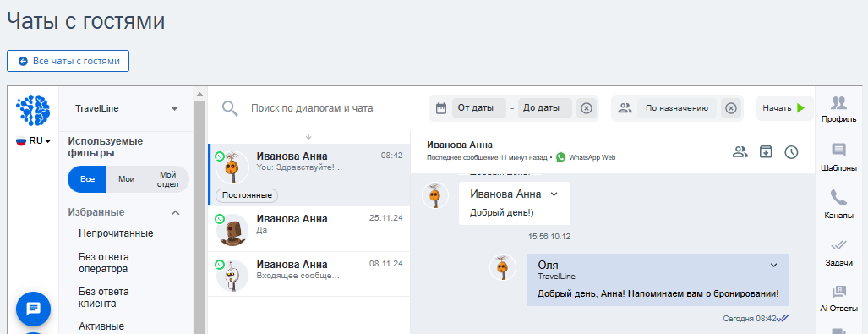The height and width of the screenshot is (334, 868).
Task: Click the Добрый день!) message text
Action: coord(501,212)
